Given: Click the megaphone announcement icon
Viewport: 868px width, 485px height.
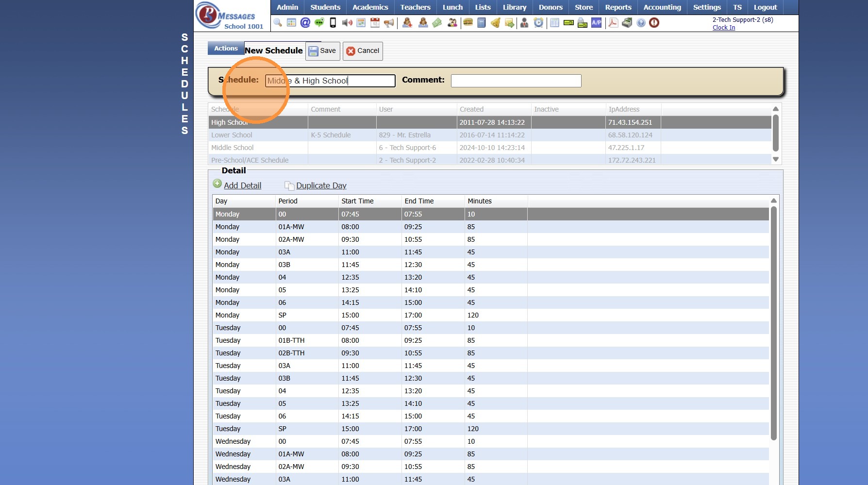Looking at the screenshot, I should tap(389, 23).
